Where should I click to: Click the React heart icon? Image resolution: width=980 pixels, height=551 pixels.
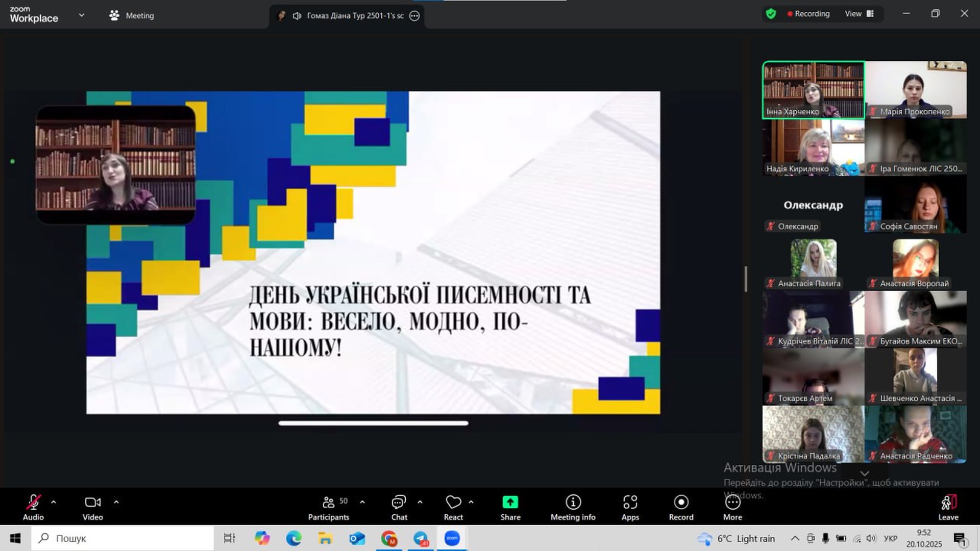(453, 503)
